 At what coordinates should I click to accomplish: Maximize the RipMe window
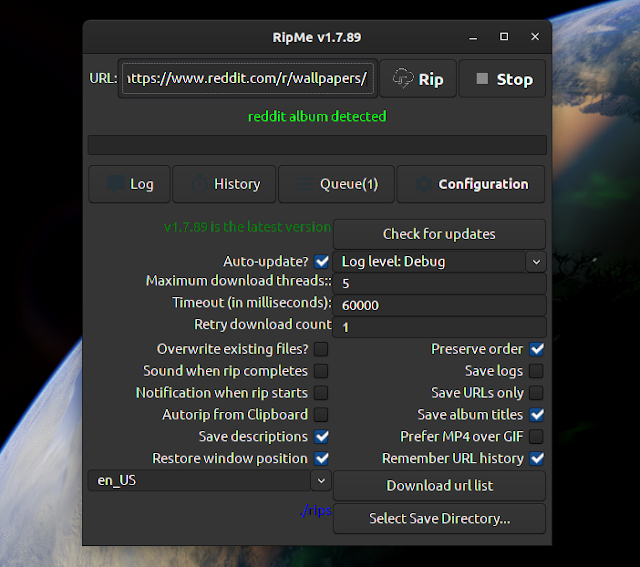(x=504, y=37)
